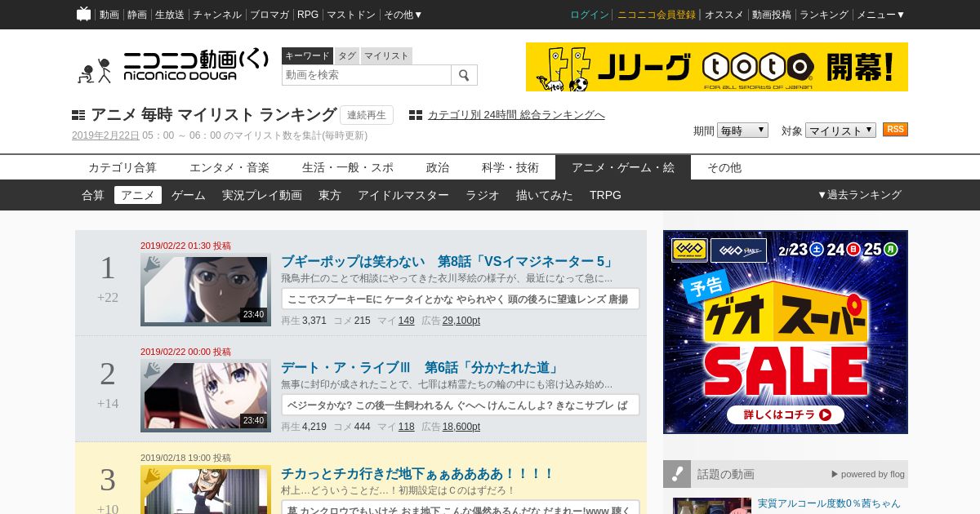Open オススメ in the top bar
Image resolution: width=980 pixels, height=514 pixels.
(724, 15)
